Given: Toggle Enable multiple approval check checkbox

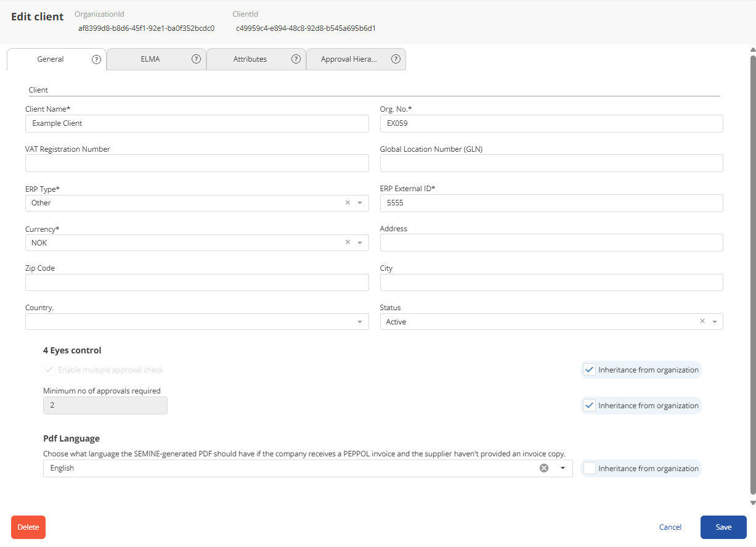Looking at the screenshot, I should pos(49,370).
